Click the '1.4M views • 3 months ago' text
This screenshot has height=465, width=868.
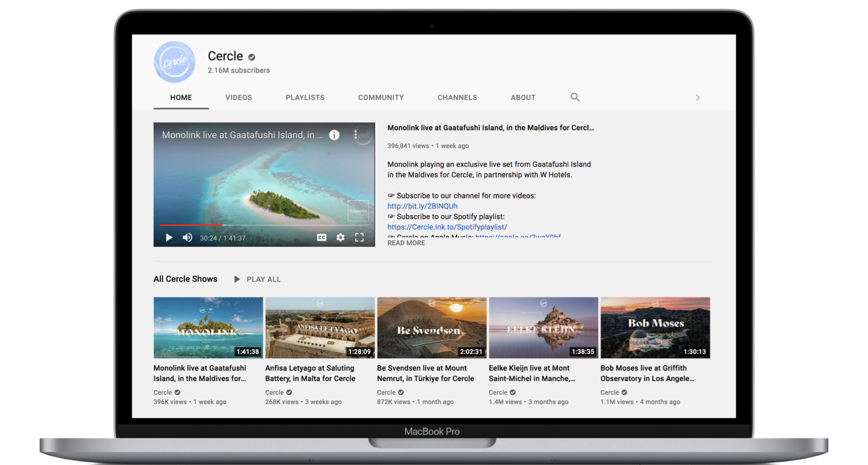(x=529, y=402)
